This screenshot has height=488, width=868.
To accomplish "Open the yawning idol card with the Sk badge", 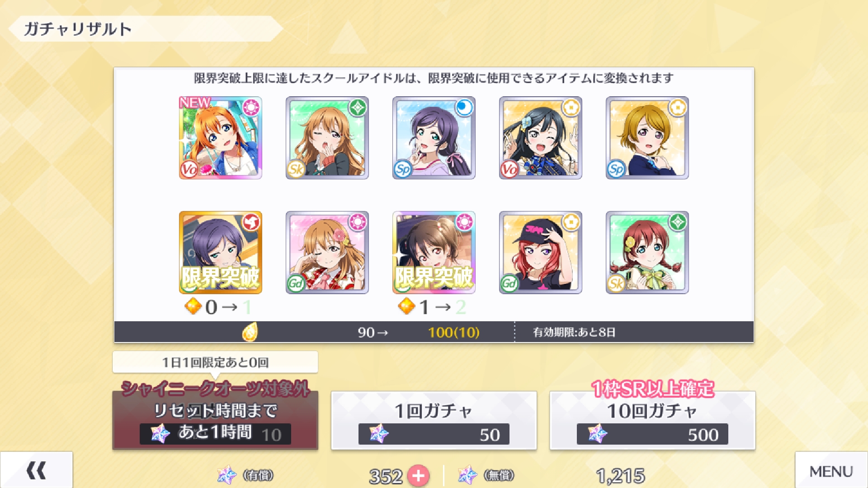I will pyautogui.click(x=327, y=138).
